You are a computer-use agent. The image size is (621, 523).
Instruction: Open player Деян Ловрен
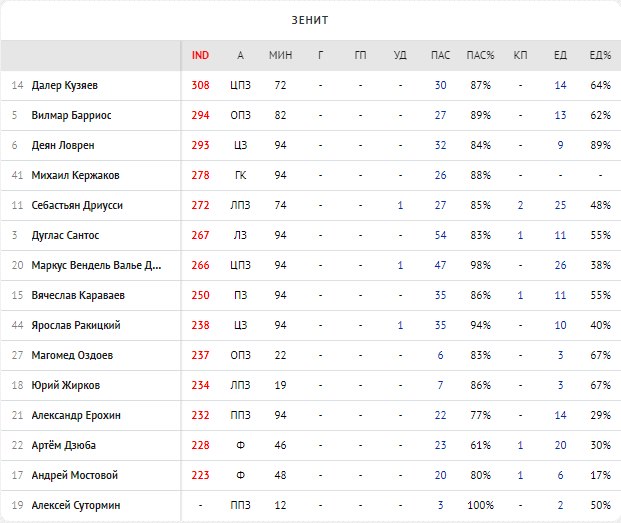(63, 146)
